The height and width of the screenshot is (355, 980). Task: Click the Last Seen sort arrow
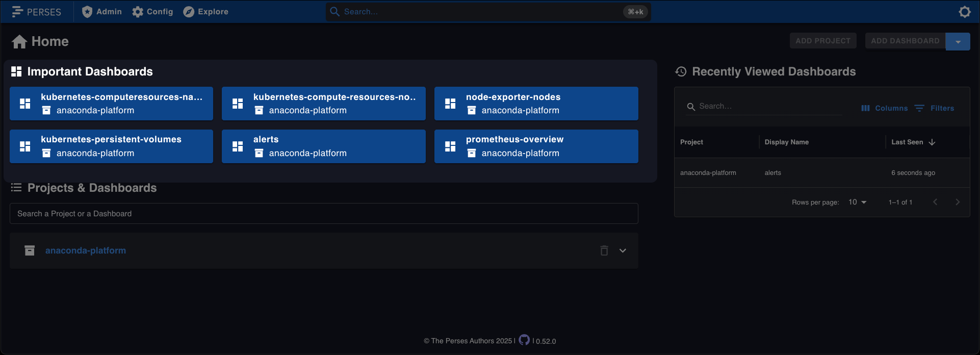tap(932, 142)
